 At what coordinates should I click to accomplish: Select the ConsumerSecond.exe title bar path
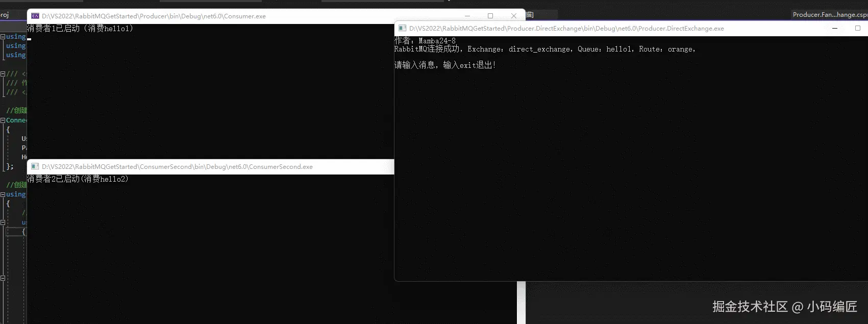177,167
